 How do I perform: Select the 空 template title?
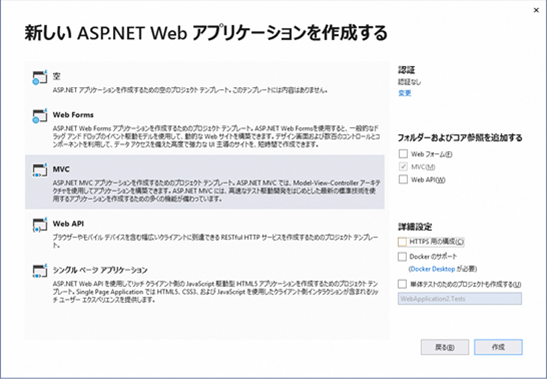pyautogui.click(x=57, y=76)
